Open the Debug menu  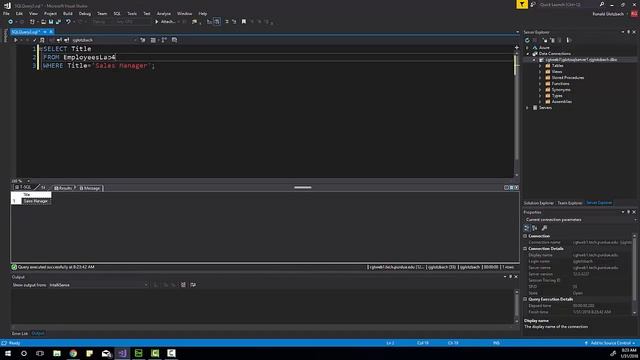[x=84, y=13]
